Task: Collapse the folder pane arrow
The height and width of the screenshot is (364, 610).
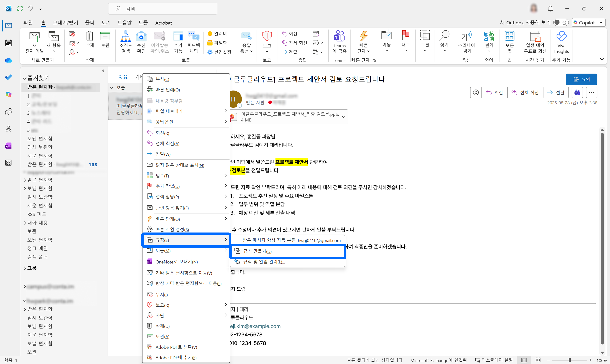Action: [x=103, y=71]
